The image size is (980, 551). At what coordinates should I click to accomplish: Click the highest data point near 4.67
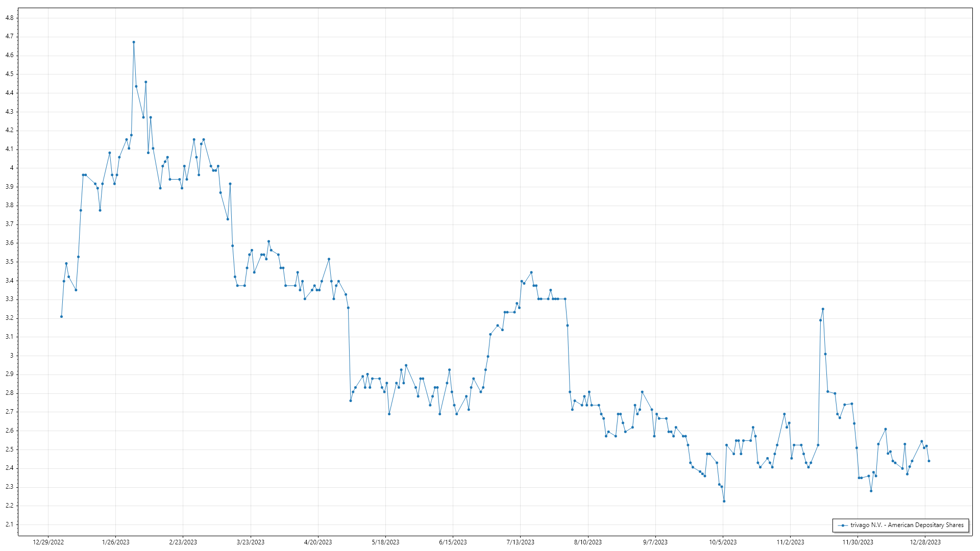(134, 42)
